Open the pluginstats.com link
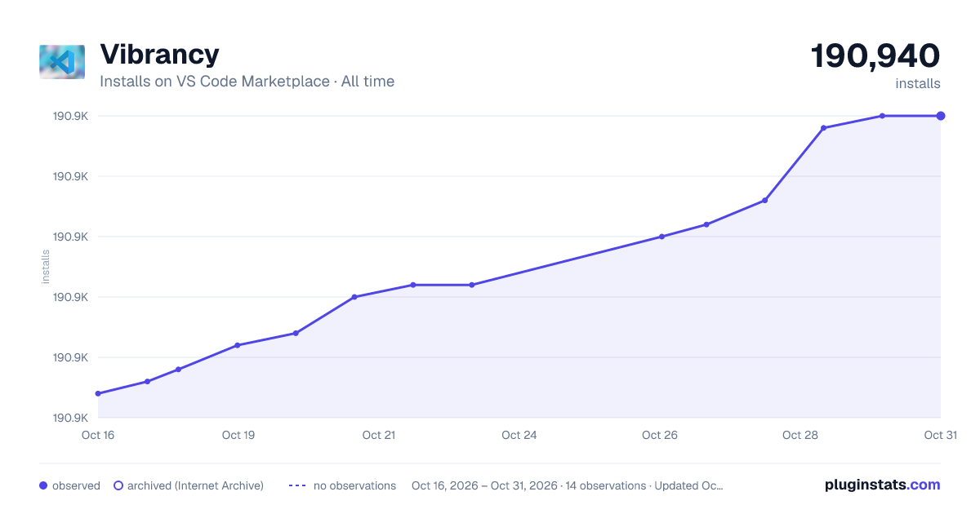Screen dimensions: 980x514 (x=882, y=485)
